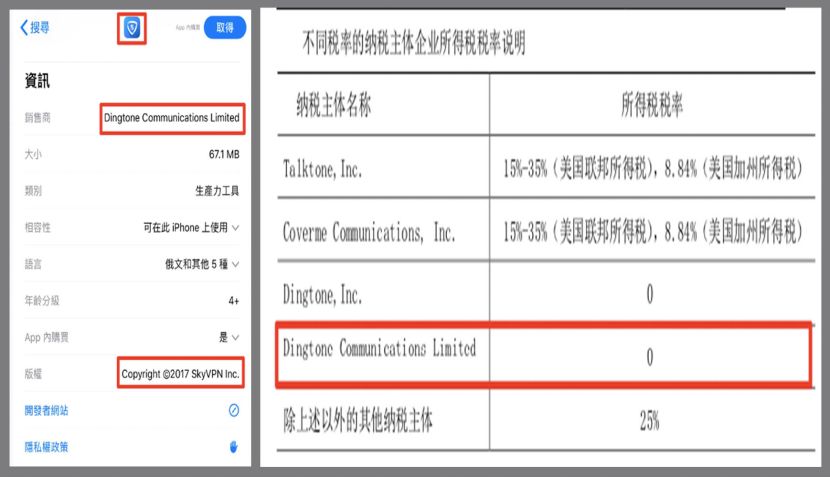Click the tax rate cell for Talktone, Inc.
The image size is (830, 478).
pos(653,169)
